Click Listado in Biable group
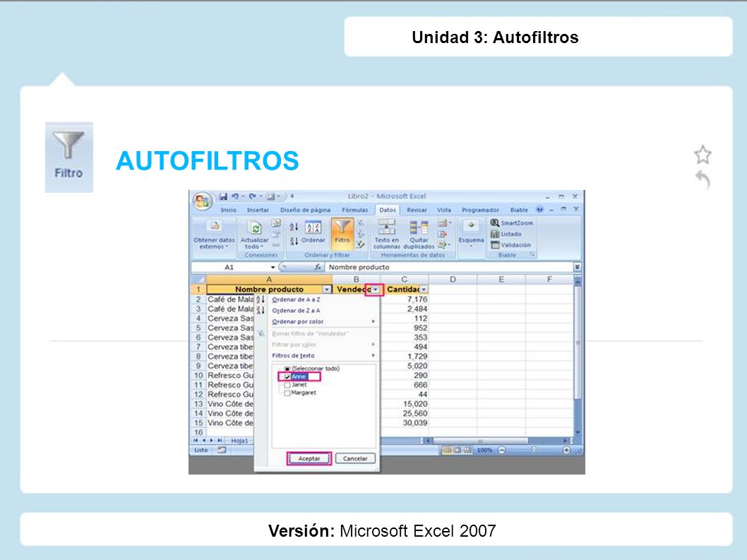The height and width of the screenshot is (560, 747). (x=506, y=234)
